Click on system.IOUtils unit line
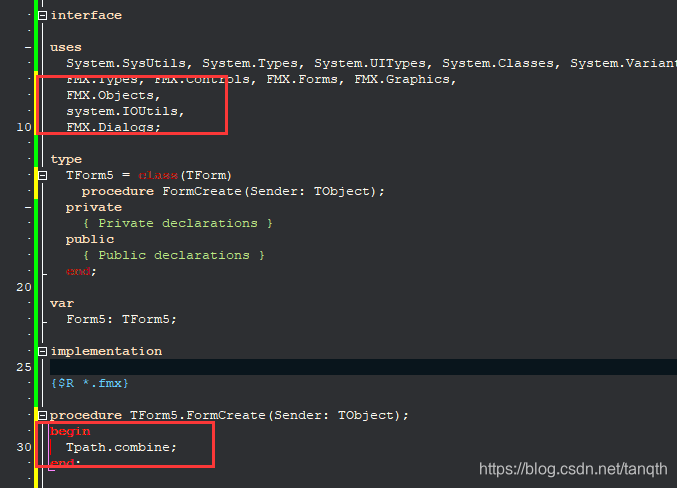Image resolution: width=677 pixels, height=488 pixels. 125,111
